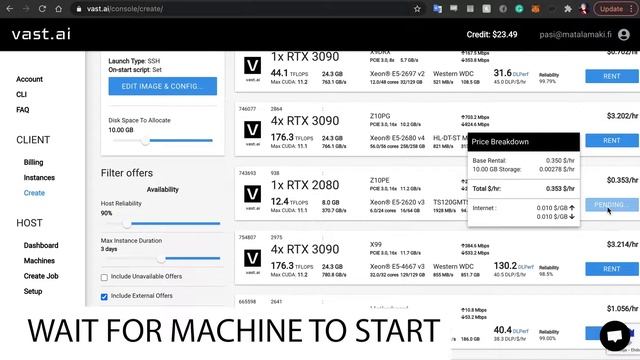
Task: Click Edit Image & Config button
Action: (162, 86)
